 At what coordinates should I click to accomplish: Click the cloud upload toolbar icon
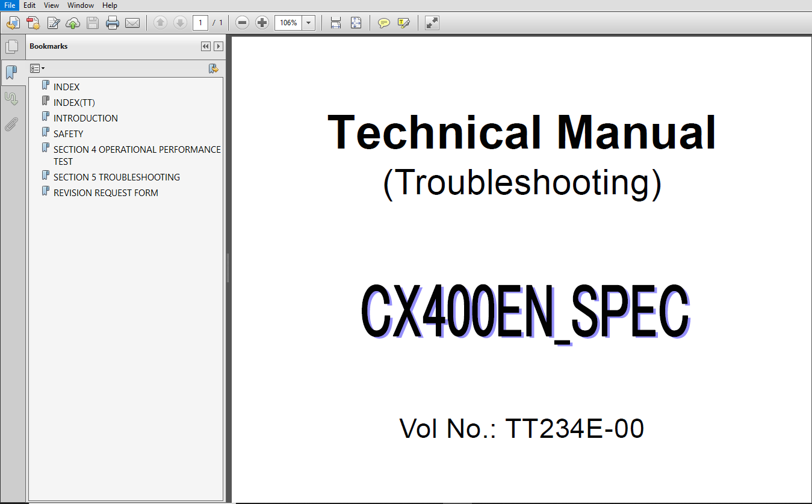point(73,23)
